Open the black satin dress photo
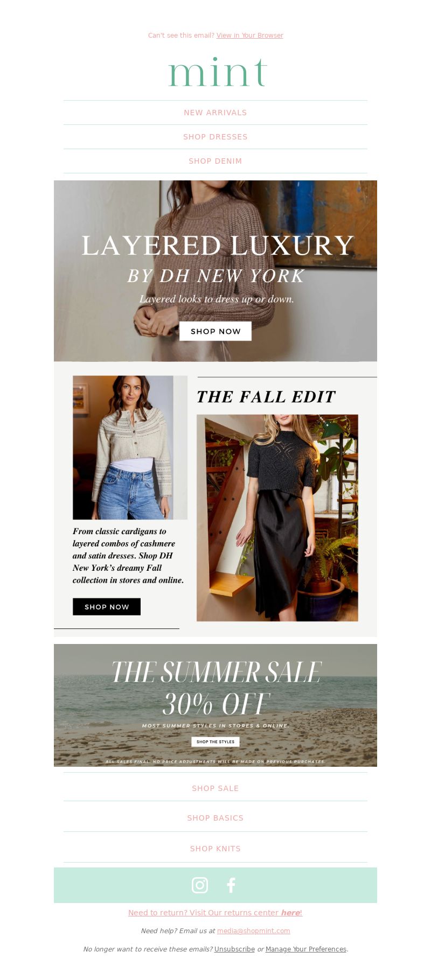The image size is (431, 980). 277,518
